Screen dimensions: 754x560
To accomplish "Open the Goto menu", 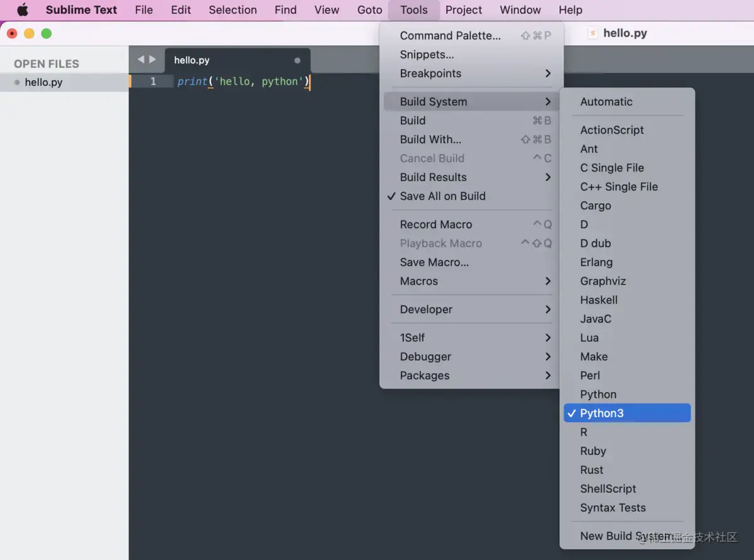I will click(369, 10).
